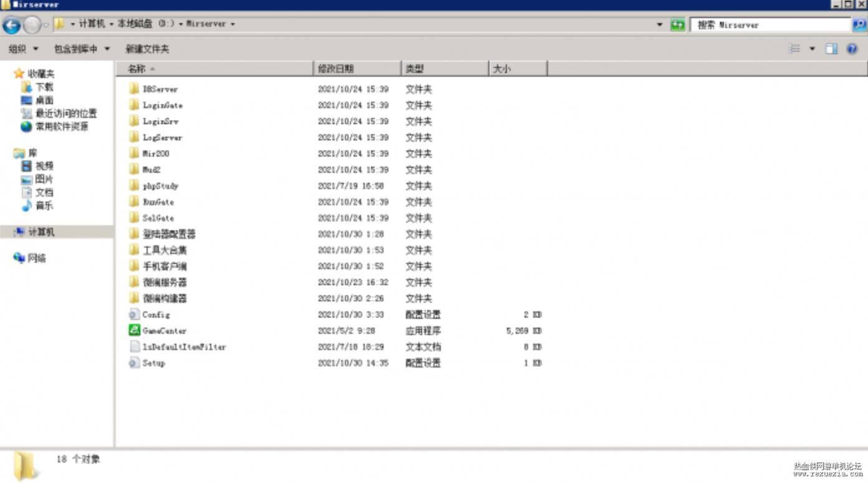Click the GameCenter file name

coord(164,331)
